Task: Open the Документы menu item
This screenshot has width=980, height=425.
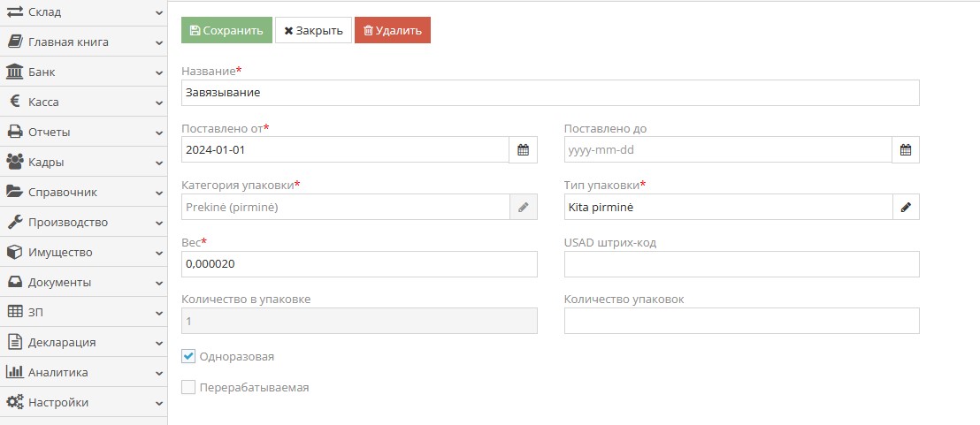Action: pos(59,282)
